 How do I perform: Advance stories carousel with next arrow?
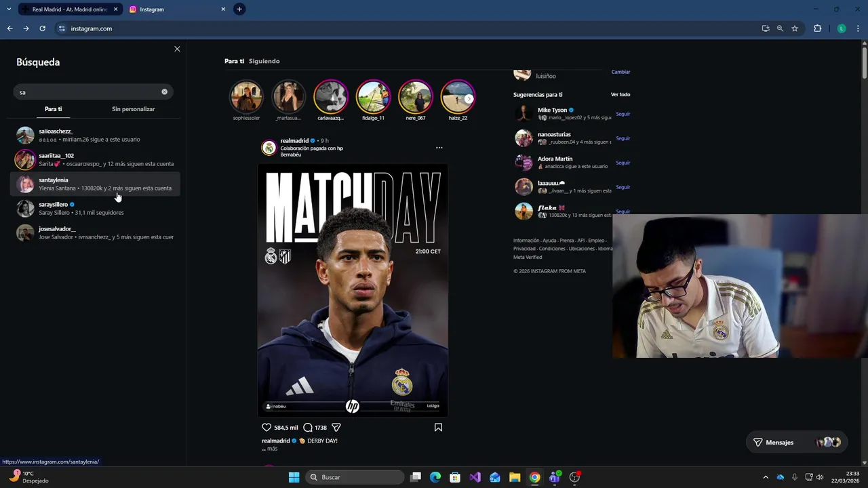[469, 99]
